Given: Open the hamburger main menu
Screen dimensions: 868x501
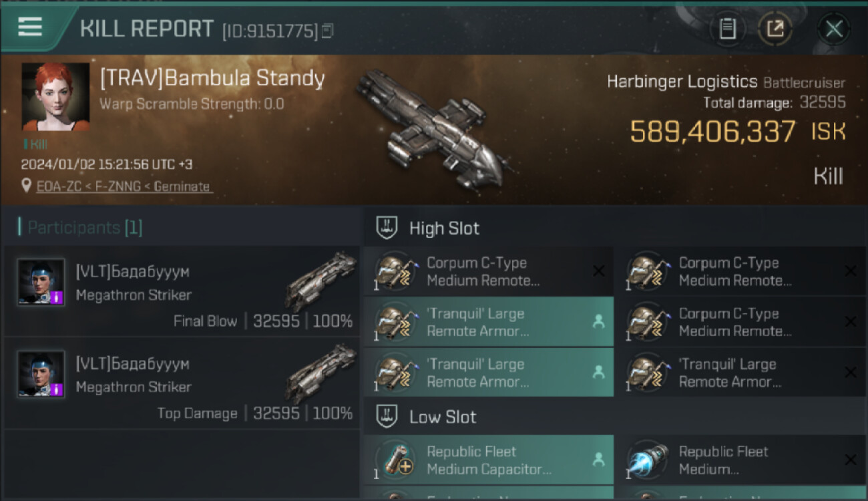Looking at the screenshot, I should tap(30, 27).
